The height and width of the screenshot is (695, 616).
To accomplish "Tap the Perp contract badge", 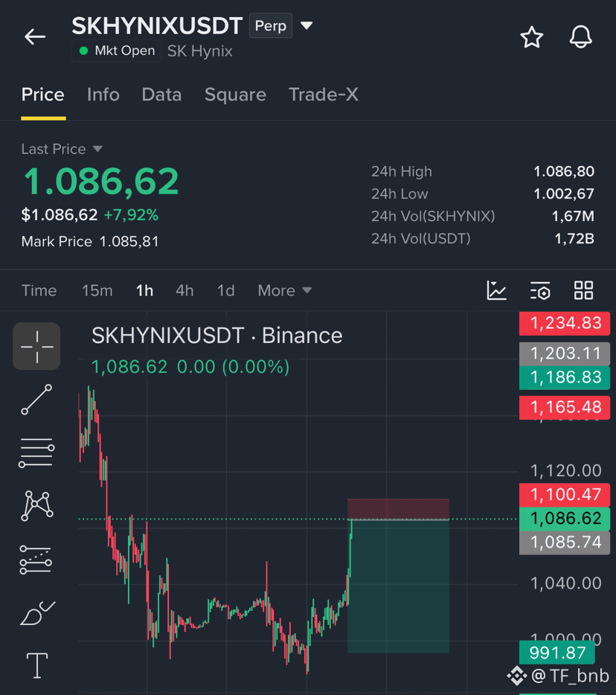I will tap(271, 26).
